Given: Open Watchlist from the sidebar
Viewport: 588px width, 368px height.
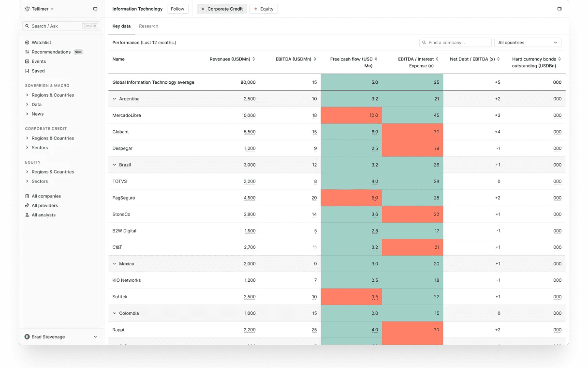Looking at the screenshot, I should (42, 43).
